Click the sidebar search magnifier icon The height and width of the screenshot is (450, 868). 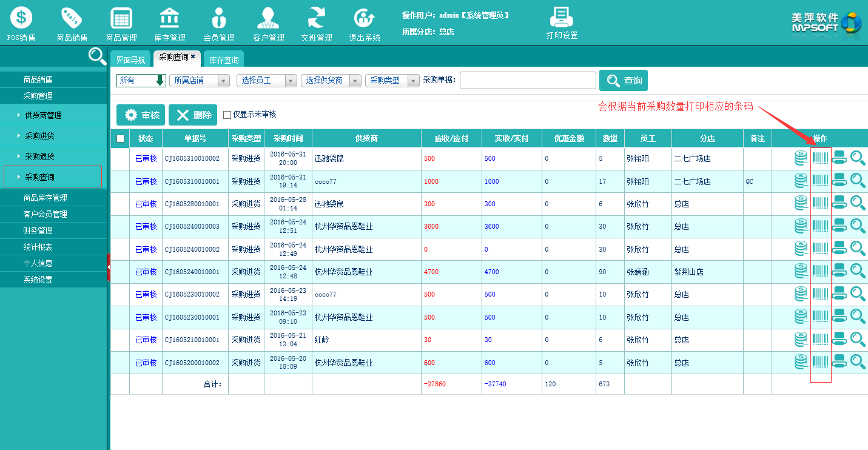point(97,56)
